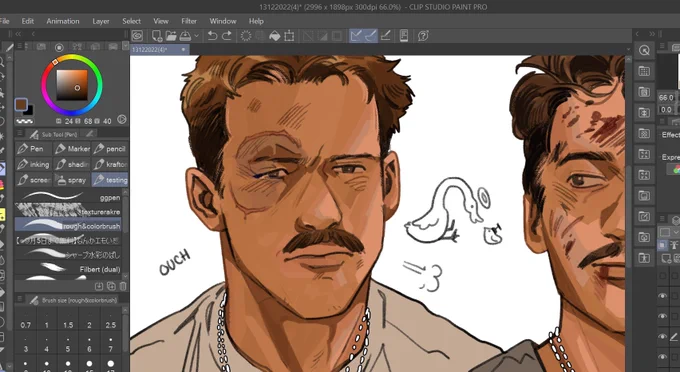This screenshot has width=680, height=372.
Task: Select the Marker sub tool group
Action: [x=72, y=149]
